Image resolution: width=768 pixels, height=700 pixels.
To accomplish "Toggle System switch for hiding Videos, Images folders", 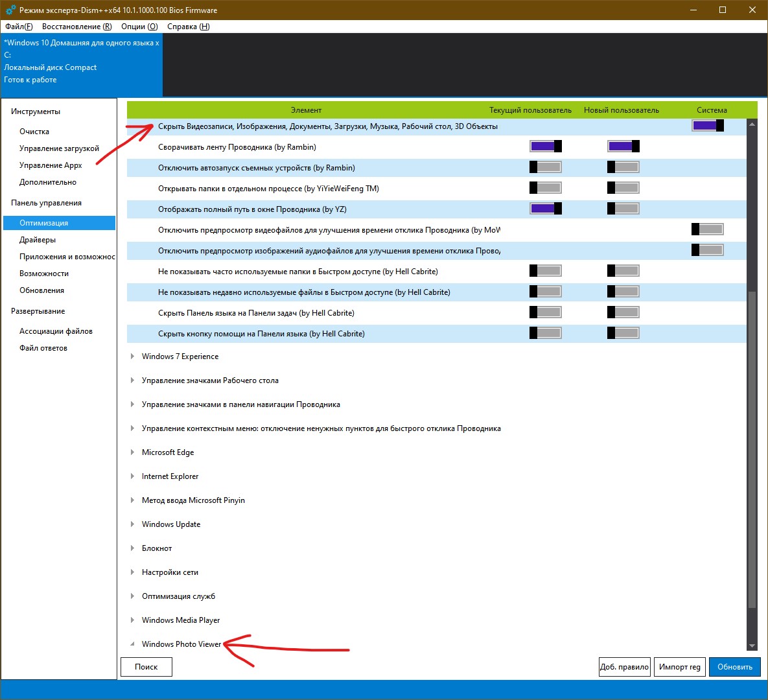I will (x=707, y=126).
